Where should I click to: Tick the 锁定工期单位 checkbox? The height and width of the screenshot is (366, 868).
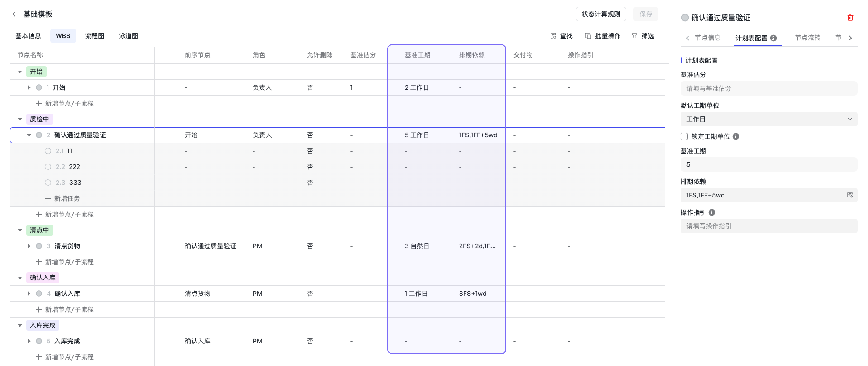tap(684, 137)
